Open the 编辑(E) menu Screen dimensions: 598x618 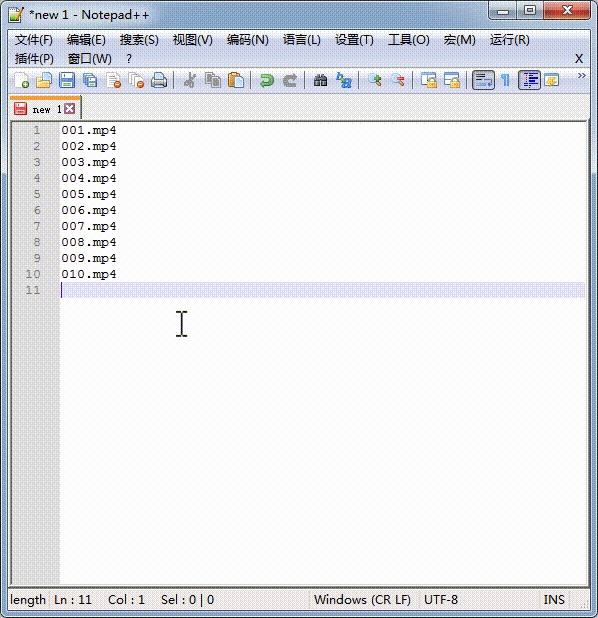86,40
